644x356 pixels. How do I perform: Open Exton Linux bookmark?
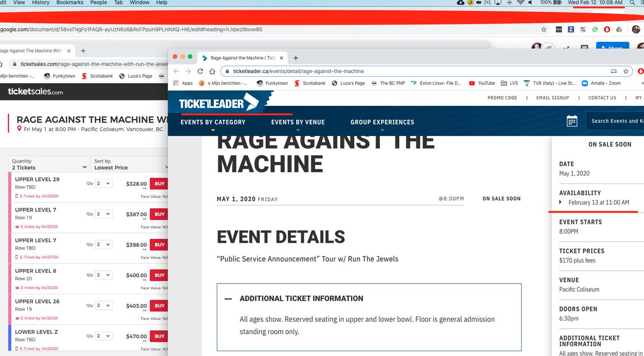point(436,83)
